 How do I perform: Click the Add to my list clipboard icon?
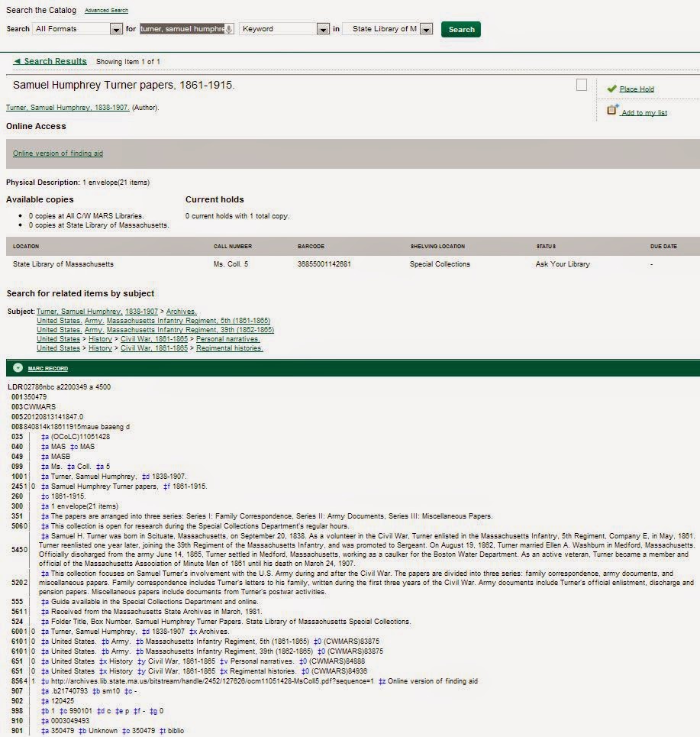(x=613, y=109)
